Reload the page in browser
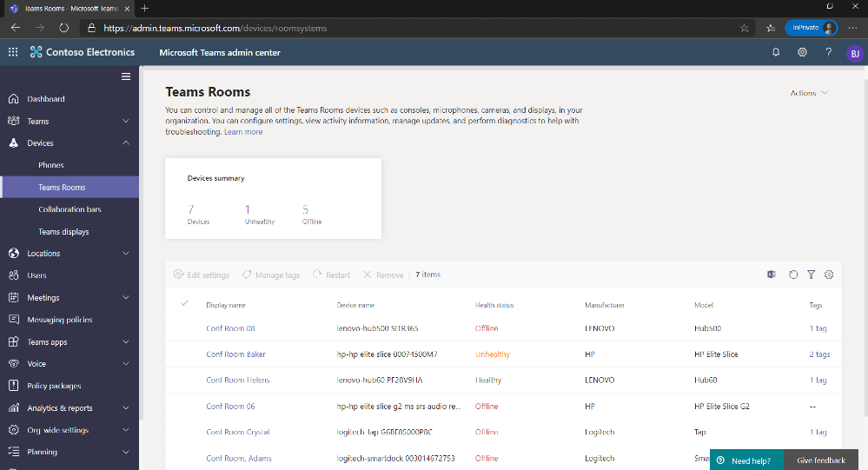The height and width of the screenshot is (470, 868). (x=63, y=28)
